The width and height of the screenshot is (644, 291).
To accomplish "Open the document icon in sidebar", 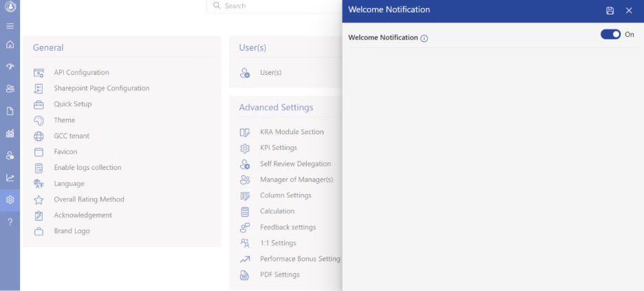I will pyautogui.click(x=10, y=111).
